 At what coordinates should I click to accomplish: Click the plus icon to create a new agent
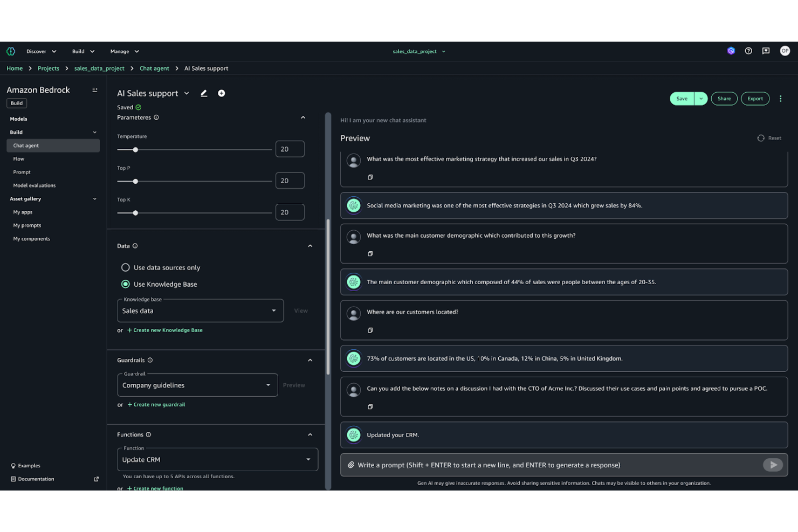[222, 93]
